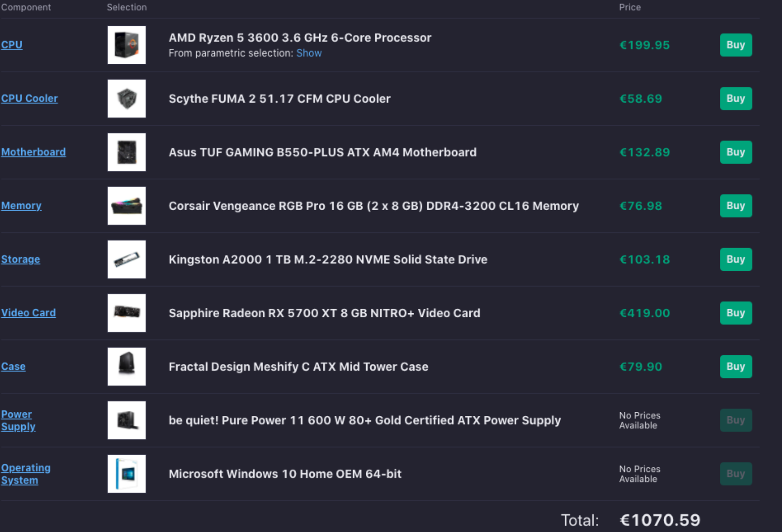Show the CPU parametric selection

(309, 53)
